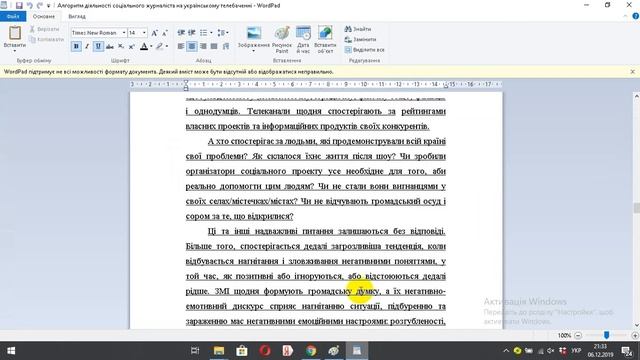Open the Yandex browser from taskbar
Screen dimensions: 640x360
[288, 351]
